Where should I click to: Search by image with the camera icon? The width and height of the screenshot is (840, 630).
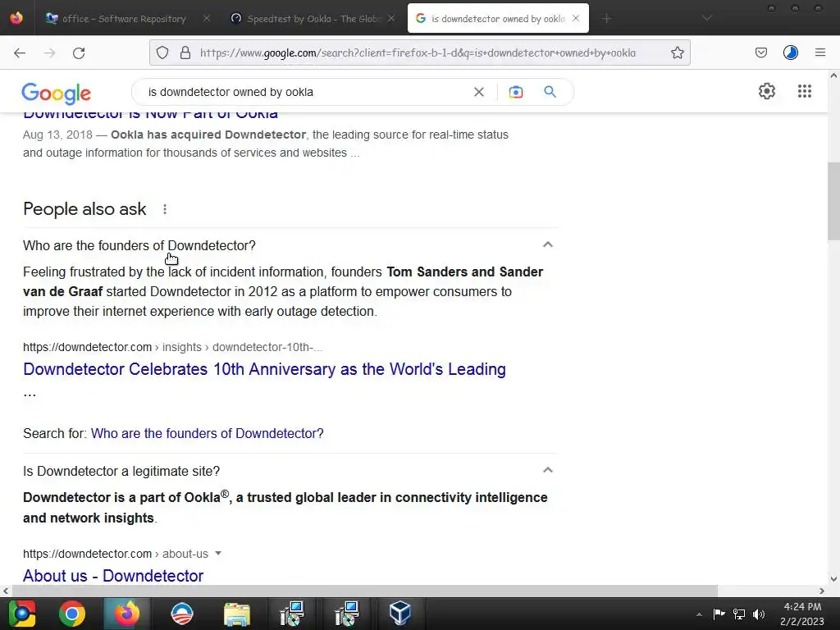pos(515,92)
